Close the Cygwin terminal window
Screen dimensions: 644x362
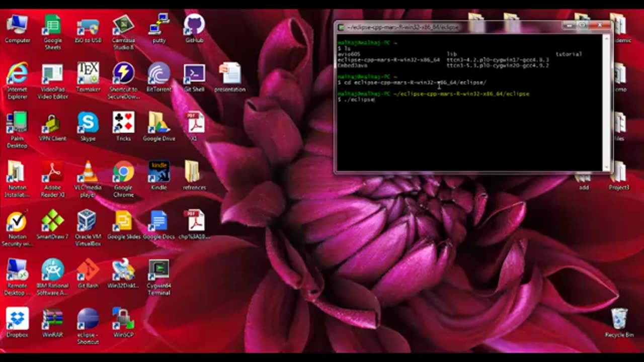click(599, 26)
